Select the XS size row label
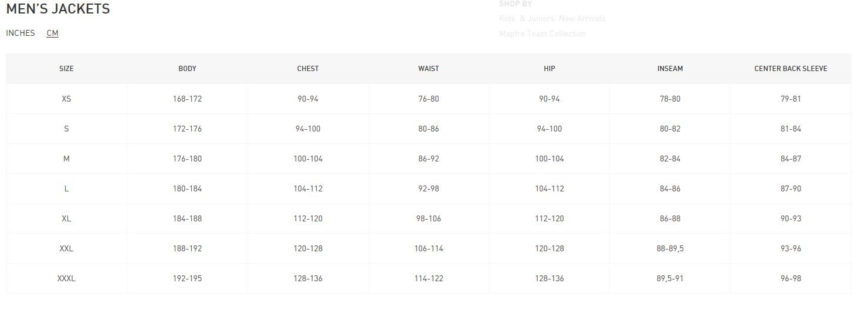This screenshot has height=310, width=868. 66,99
